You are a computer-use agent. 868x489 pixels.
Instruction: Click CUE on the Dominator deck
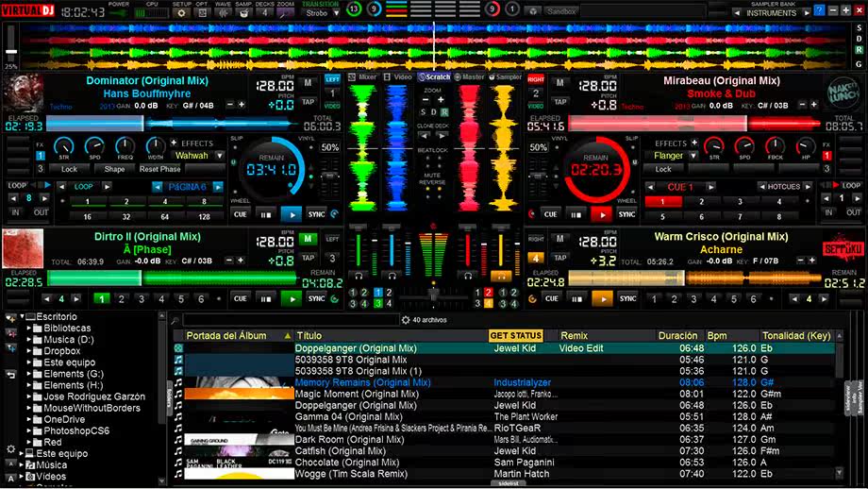coord(241,214)
